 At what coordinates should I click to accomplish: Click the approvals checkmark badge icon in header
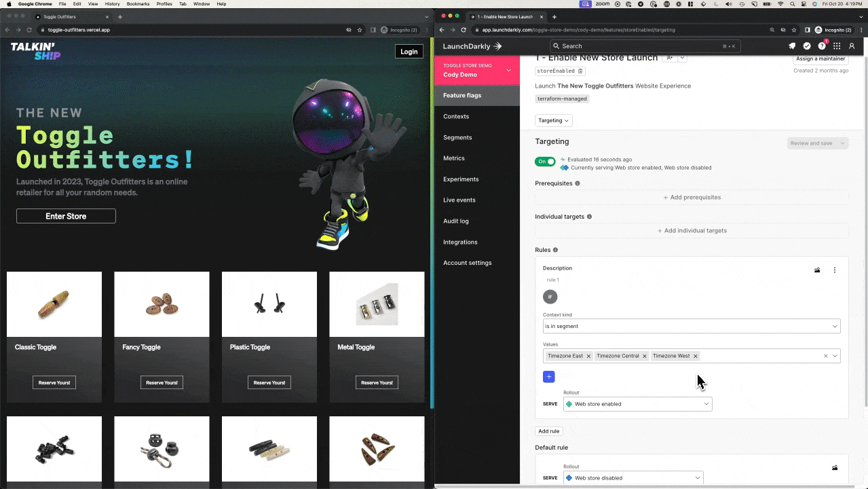[807, 46]
